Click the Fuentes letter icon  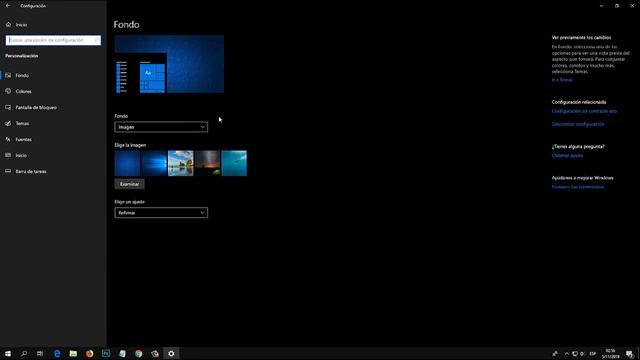coord(8,139)
